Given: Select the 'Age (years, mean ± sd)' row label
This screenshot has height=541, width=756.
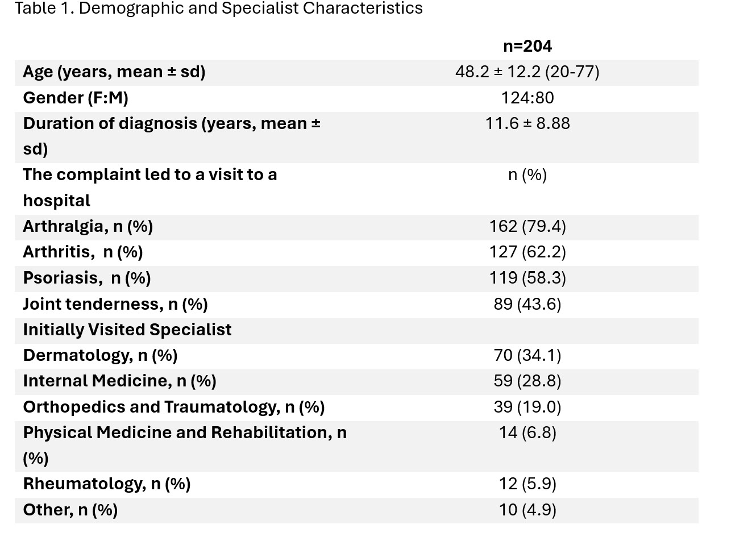Looking at the screenshot, I should pyautogui.click(x=114, y=72).
